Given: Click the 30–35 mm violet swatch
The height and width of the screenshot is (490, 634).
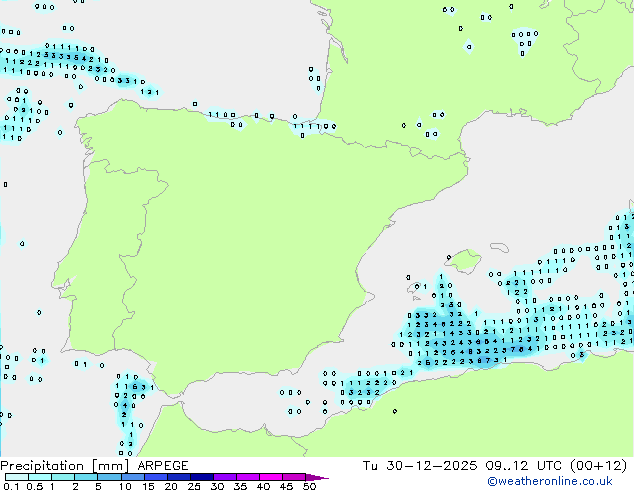Looking at the screenshot, I should (x=224, y=477).
